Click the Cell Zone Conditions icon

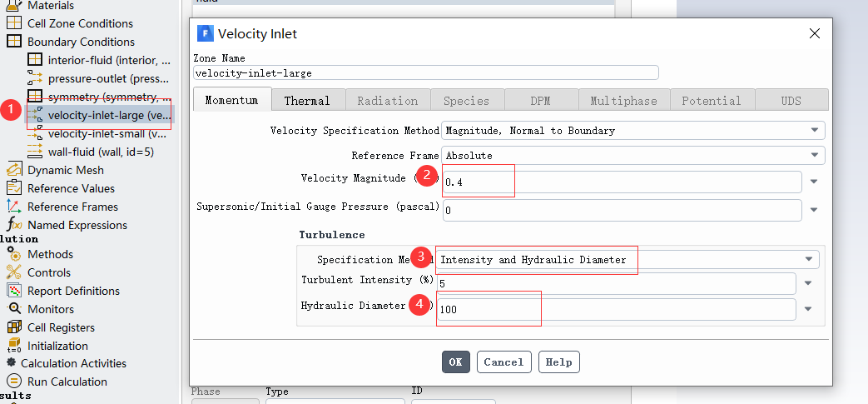pos(13,23)
